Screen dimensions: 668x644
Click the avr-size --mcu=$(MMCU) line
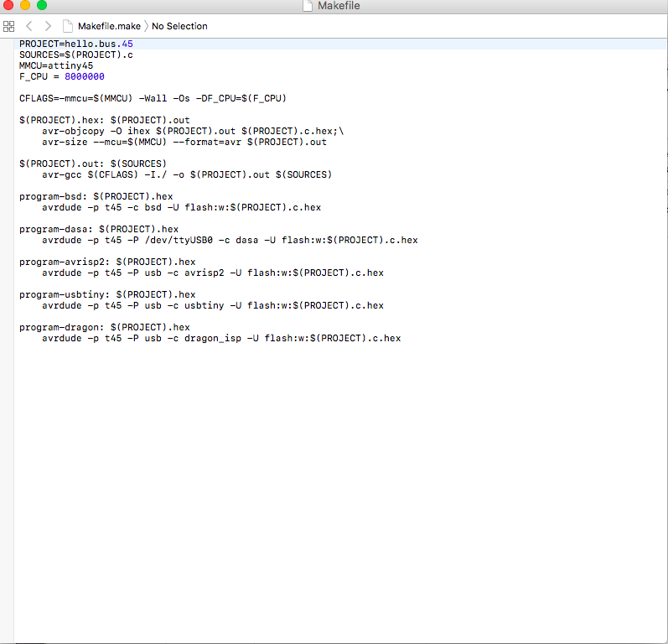point(184,142)
